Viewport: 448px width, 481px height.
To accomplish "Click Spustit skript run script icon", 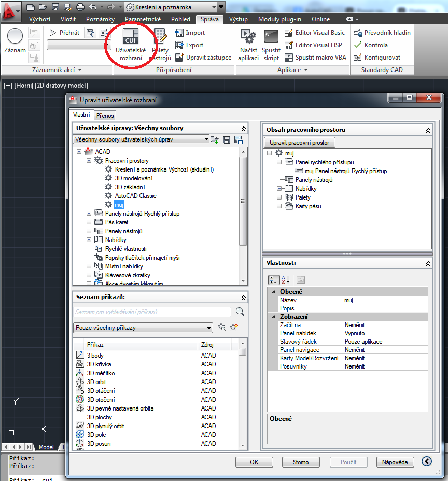I will pyautogui.click(x=271, y=45).
